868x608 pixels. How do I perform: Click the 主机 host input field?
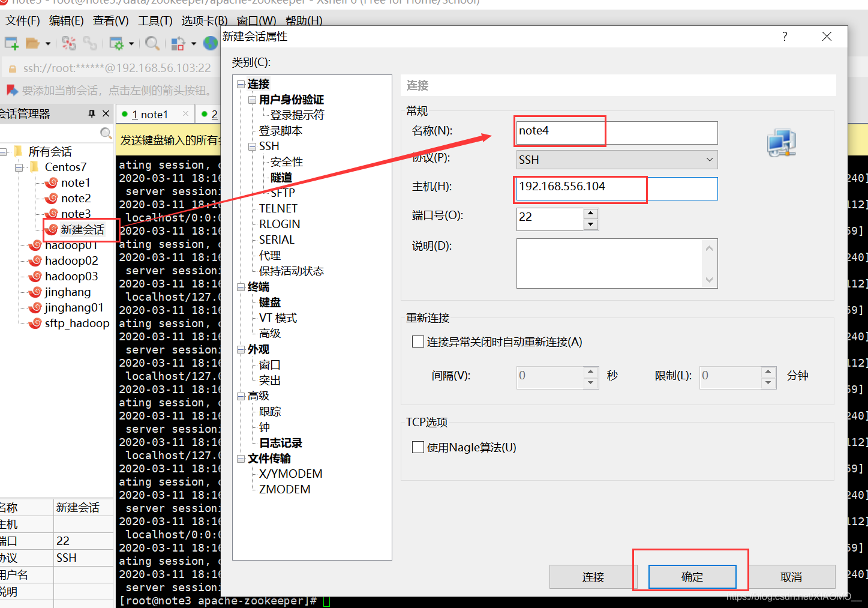[617, 188]
